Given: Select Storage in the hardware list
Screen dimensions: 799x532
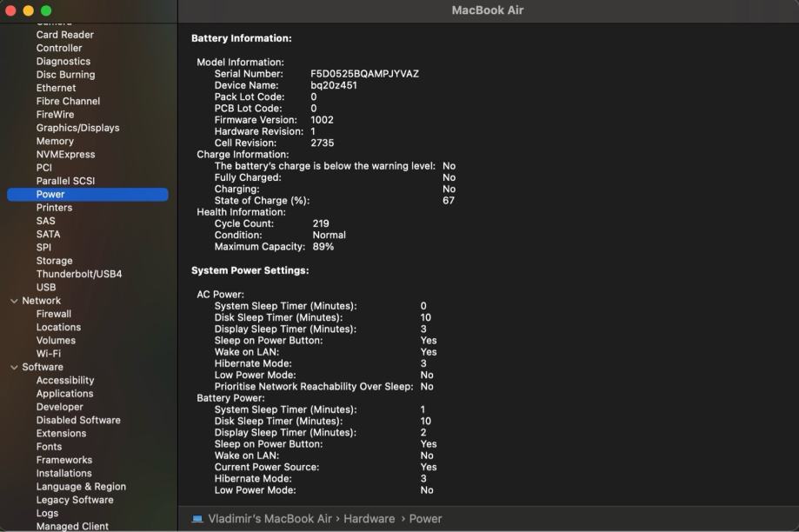Looking at the screenshot, I should tap(54, 261).
